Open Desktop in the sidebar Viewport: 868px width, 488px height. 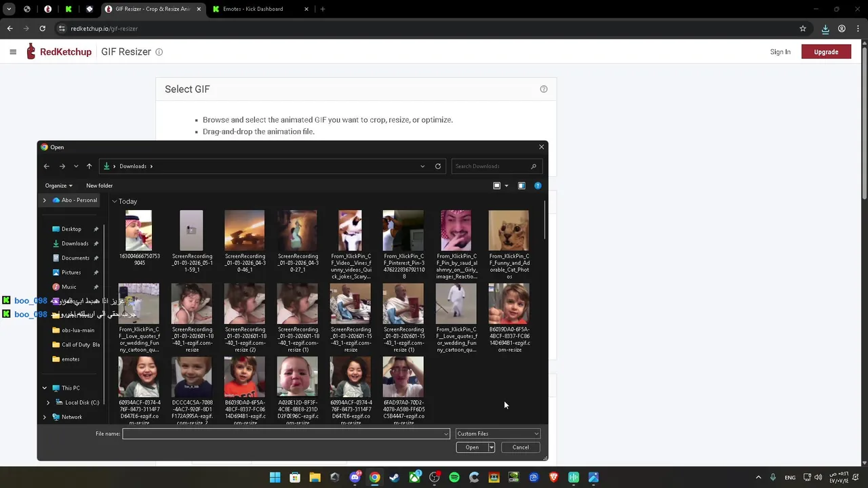(x=71, y=229)
